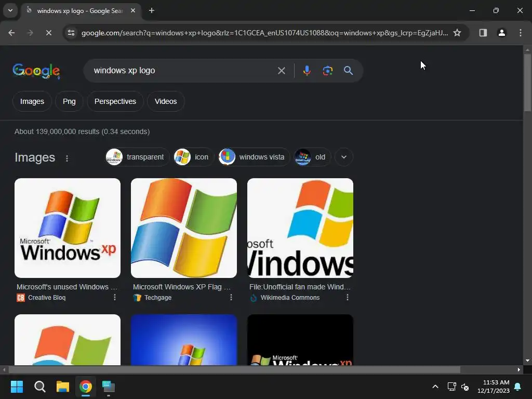This screenshot has height=399, width=532.
Task: Open the blue background XP image thumbnail
Action: click(x=184, y=340)
